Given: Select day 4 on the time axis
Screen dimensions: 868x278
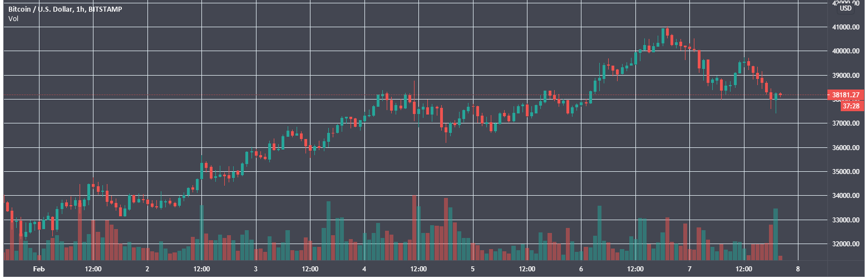Looking at the screenshot, I should coord(364,269).
